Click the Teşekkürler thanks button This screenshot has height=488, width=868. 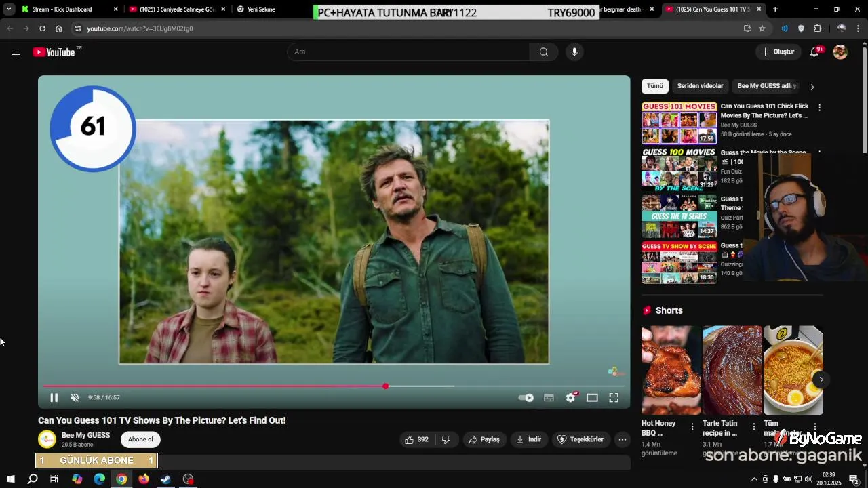[x=580, y=440]
